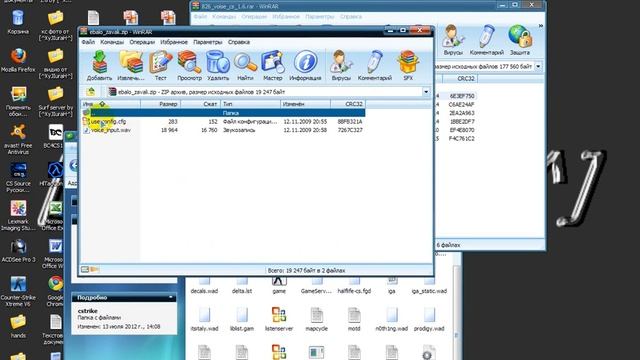Viewport: 640px width, 360px height.
Task: Click the Добавить (Add) toolbar icon
Action: (x=99, y=65)
